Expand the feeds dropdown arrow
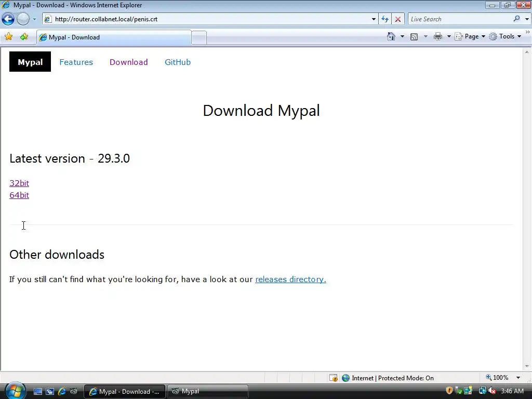Screen dimensions: 532x399 (x=425, y=36)
